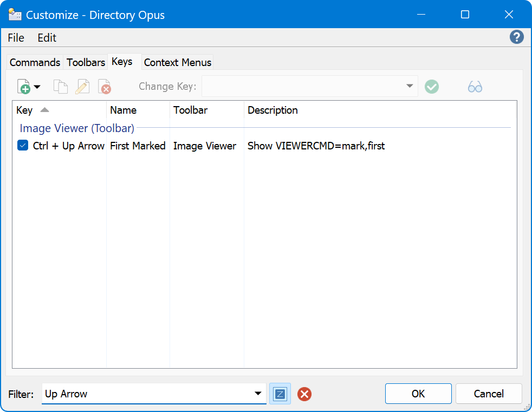The image size is (532, 412).
Task: Switch to the Toolbars tab
Action: click(x=86, y=62)
